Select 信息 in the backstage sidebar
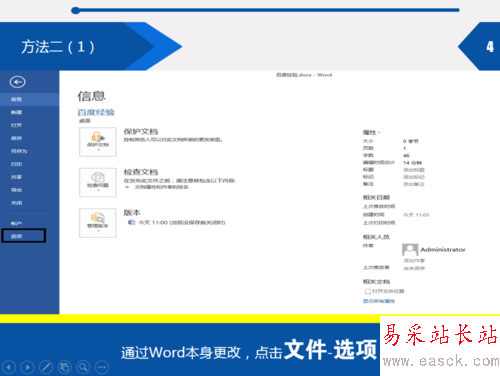This screenshot has width=500, height=376. point(29,99)
